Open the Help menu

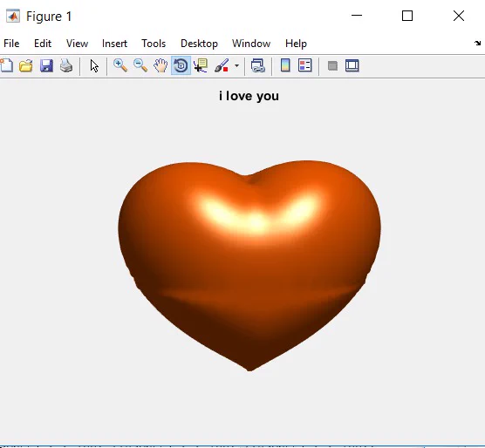tap(296, 44)
